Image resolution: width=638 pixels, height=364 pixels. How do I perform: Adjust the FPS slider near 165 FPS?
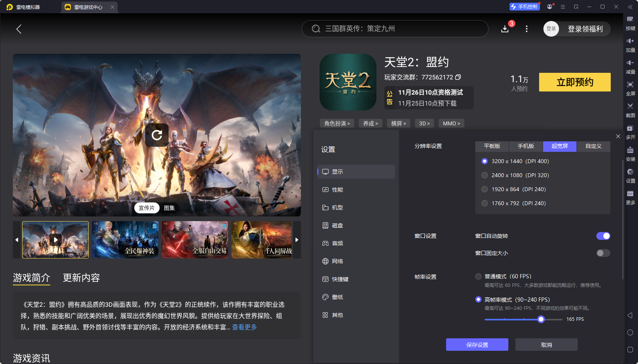point(541,319)
